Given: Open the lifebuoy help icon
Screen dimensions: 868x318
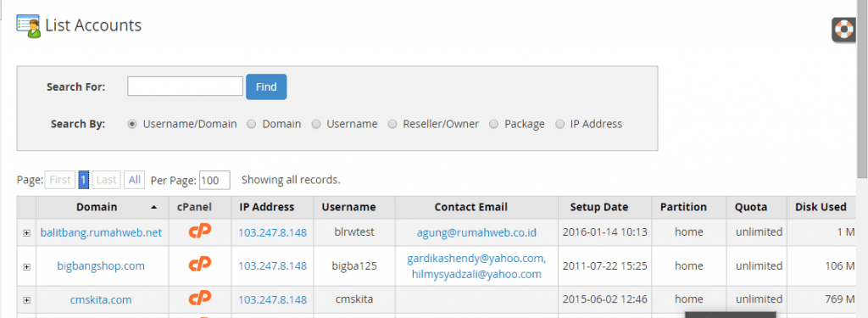Looking at the screenshot, I should click(x=843, y=30).
